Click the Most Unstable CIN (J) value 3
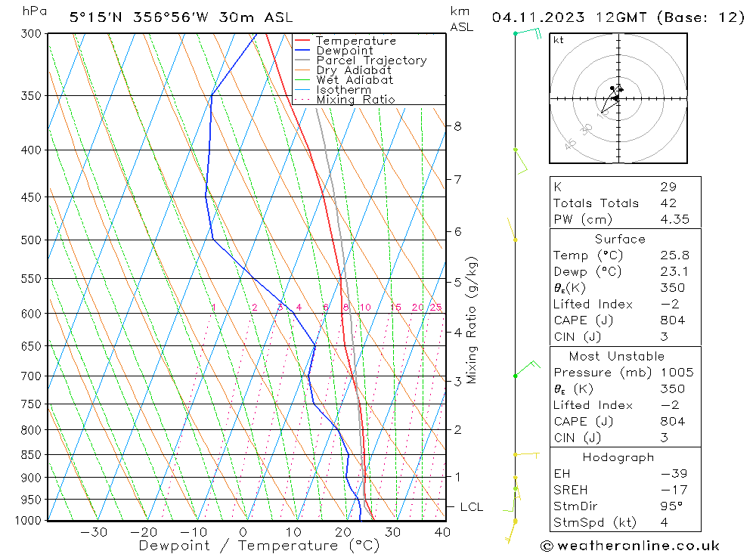 click(665, 438)
